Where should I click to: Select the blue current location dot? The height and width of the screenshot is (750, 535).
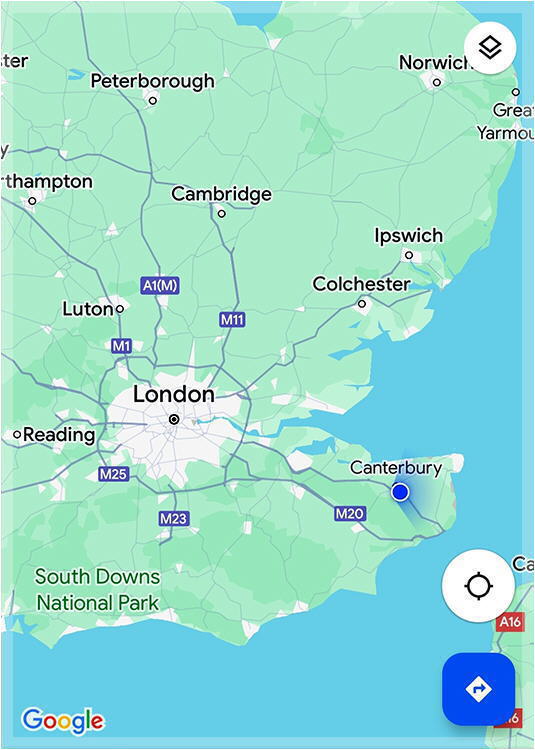pos(400,492)
